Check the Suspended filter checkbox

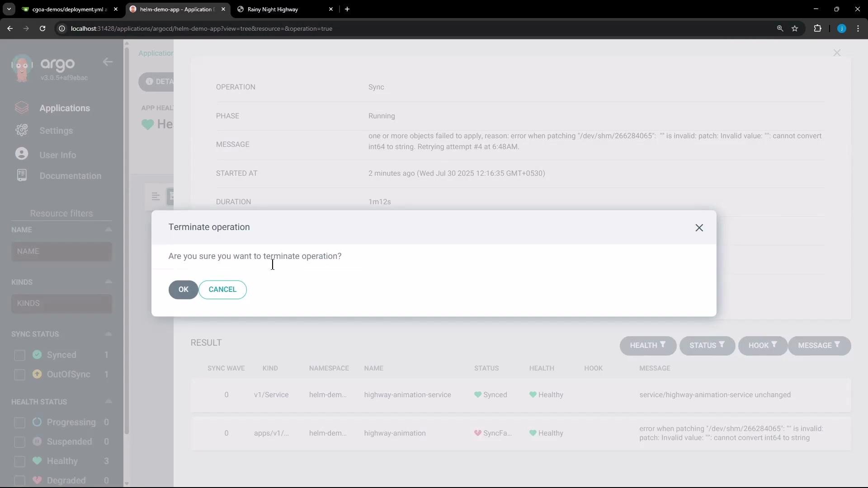(19, 442)
